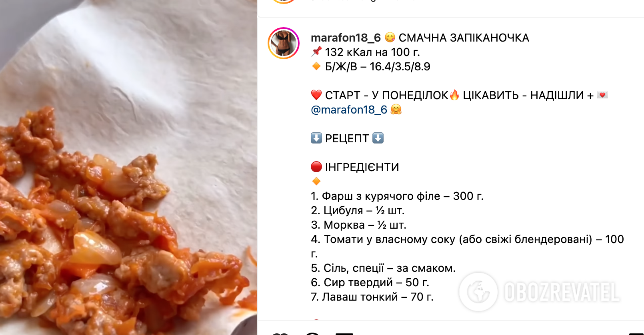The width and height of the screenshot is (644, 335).
Task: Click the СМАЧНА ЗАПІКАНОЧКА caption title
Action: [x=464, y=38]
